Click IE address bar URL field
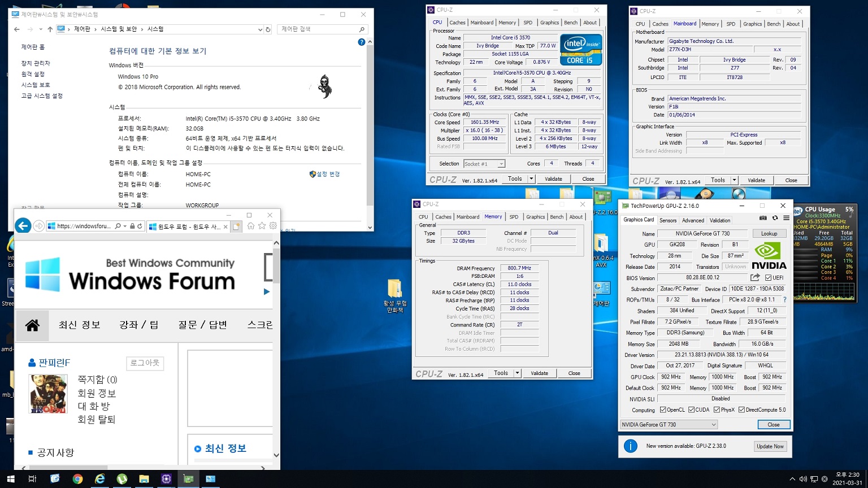 [84, 226]
